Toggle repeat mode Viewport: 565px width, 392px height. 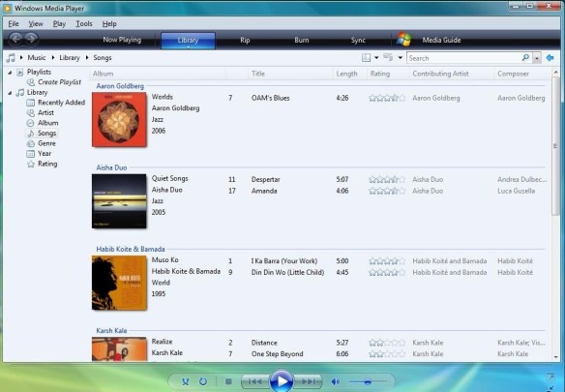click(x=203, y=381)
